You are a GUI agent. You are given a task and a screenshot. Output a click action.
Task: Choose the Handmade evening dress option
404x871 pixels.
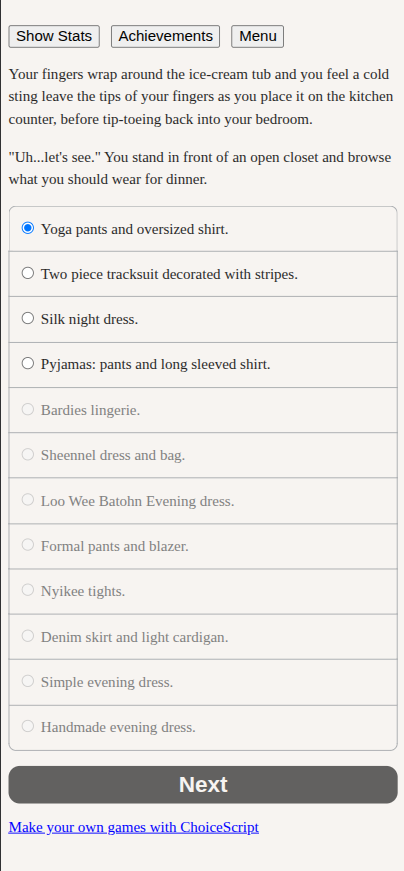coord(203,728)
